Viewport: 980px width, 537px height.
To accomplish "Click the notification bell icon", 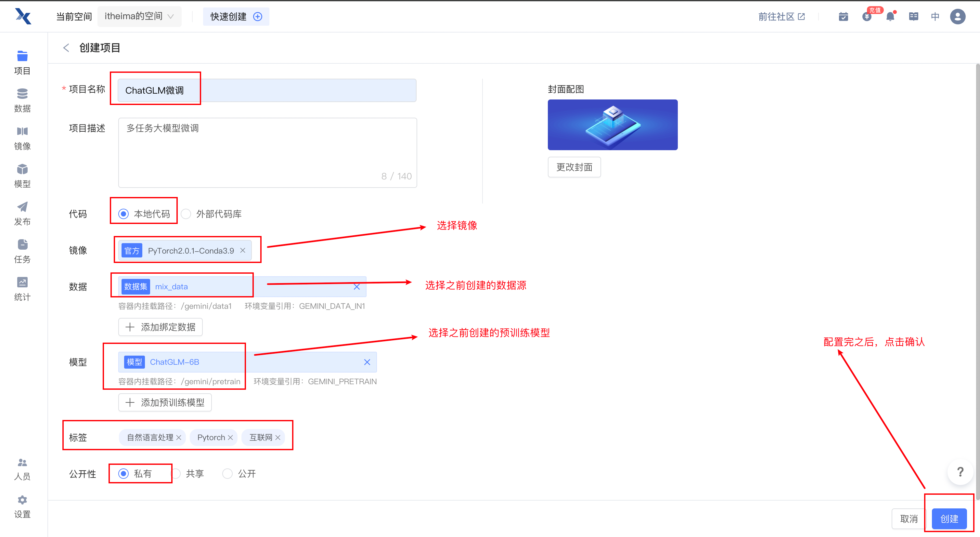I will click(890, 17).
